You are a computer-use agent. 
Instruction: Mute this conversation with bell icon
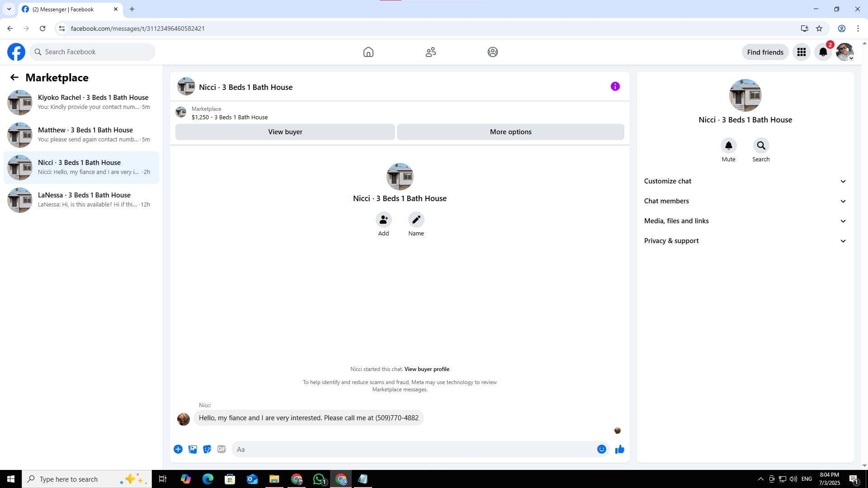pyautogui.click(x=728, y=145)
